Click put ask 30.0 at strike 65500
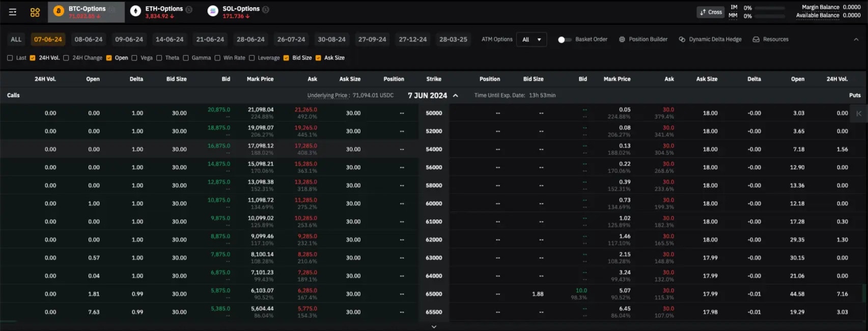 coord(668,309)
